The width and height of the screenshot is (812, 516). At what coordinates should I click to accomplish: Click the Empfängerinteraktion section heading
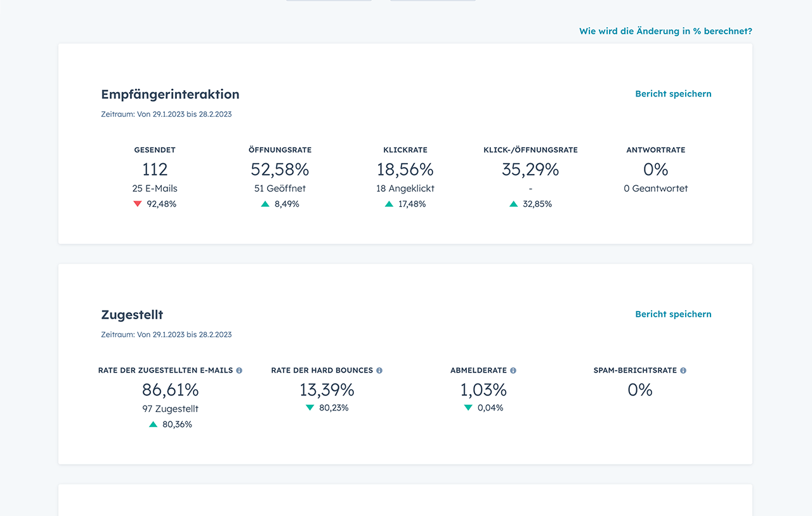coord(170,94)
